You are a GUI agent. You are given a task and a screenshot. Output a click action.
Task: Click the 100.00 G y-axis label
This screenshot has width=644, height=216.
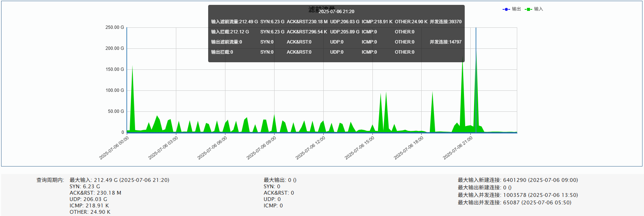click(114, 90)
